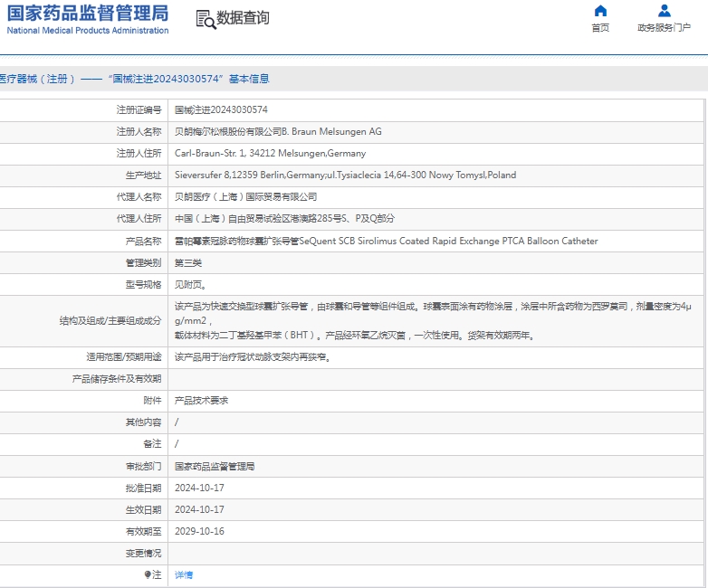
Task: Select the expiry date 2029-10-16
Action: [199, 531]
